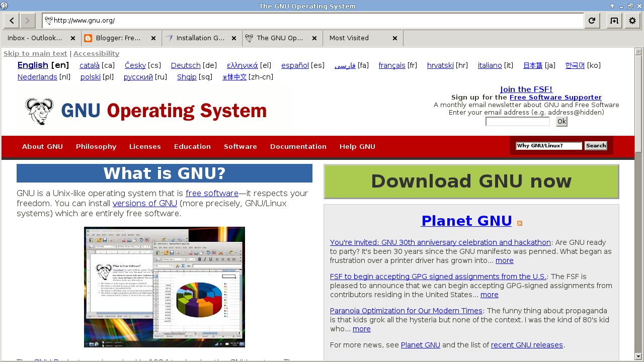Click the vertical scrollbar up arrow
Image resolution: width=644 pixels, height=362 pixels.
pos(638,51)
